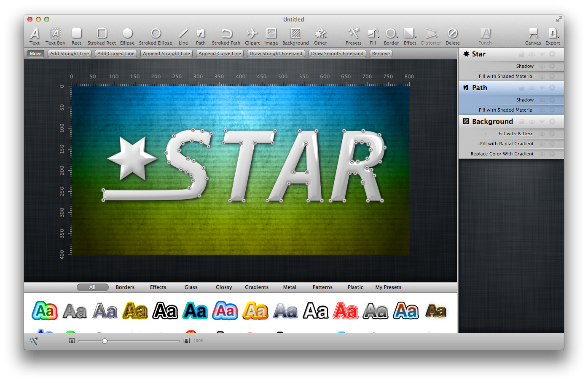
Task: Select the red outlined Aa preset thumbnail
Action: 346,311
